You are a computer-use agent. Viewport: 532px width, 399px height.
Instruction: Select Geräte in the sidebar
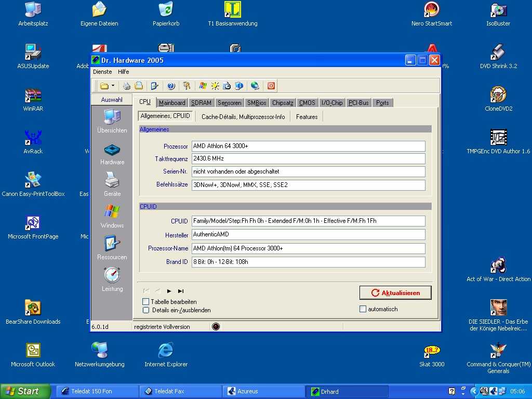112,184
